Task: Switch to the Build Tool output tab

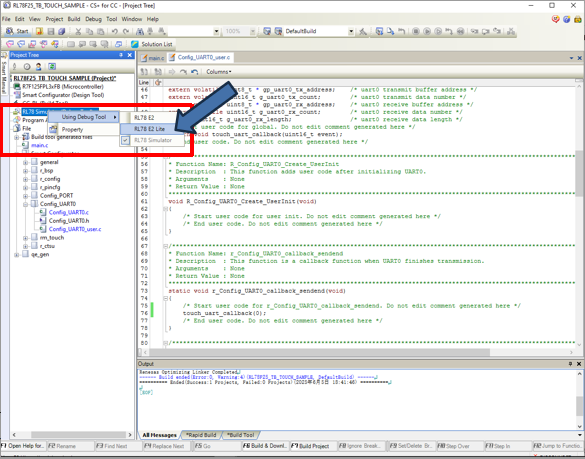Action: click(241, 435)
